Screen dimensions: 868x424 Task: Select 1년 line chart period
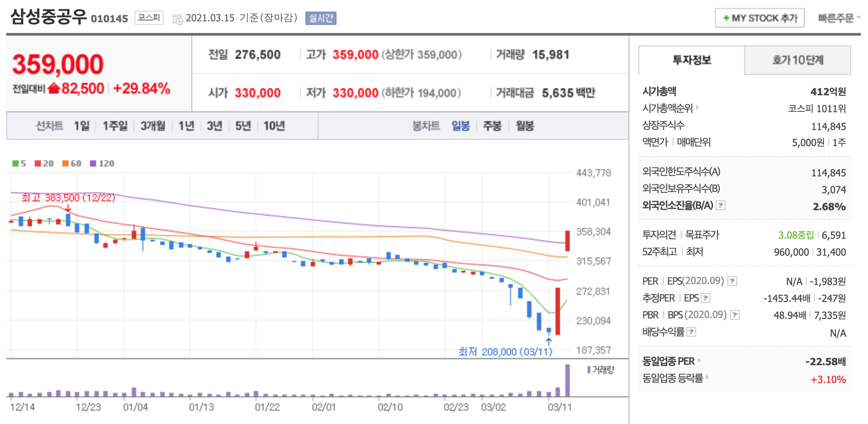pyautogui.click(x=186, y=126)
